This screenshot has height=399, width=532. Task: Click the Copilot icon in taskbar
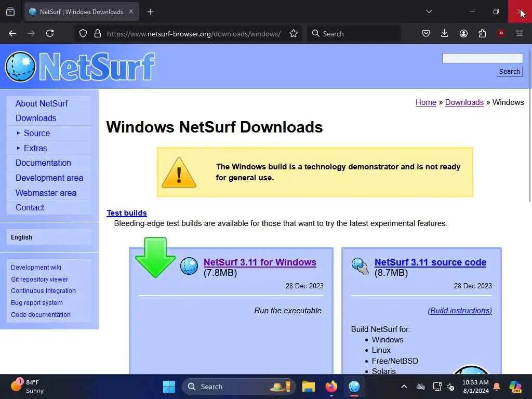click(x=515, y=387)
